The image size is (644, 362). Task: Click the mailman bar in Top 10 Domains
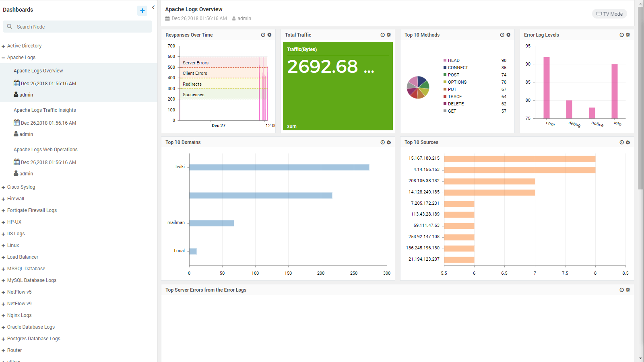coord(212,223)
